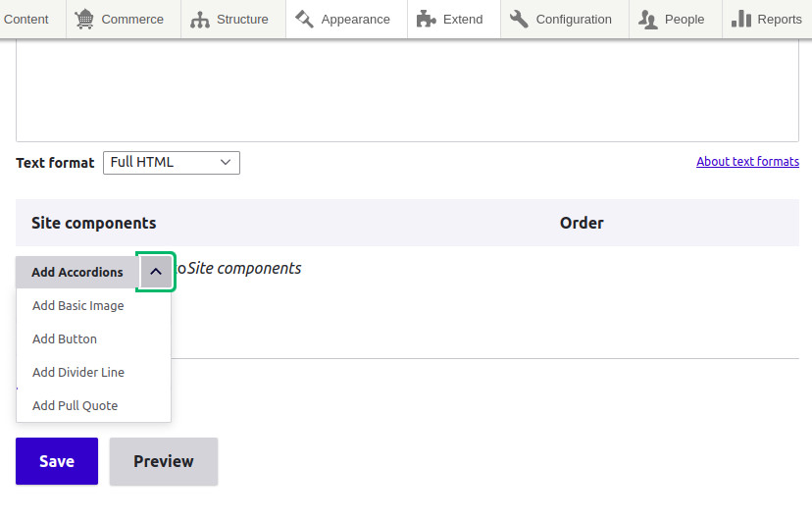Click the Extend puzzle piece icon

(427, 20)
